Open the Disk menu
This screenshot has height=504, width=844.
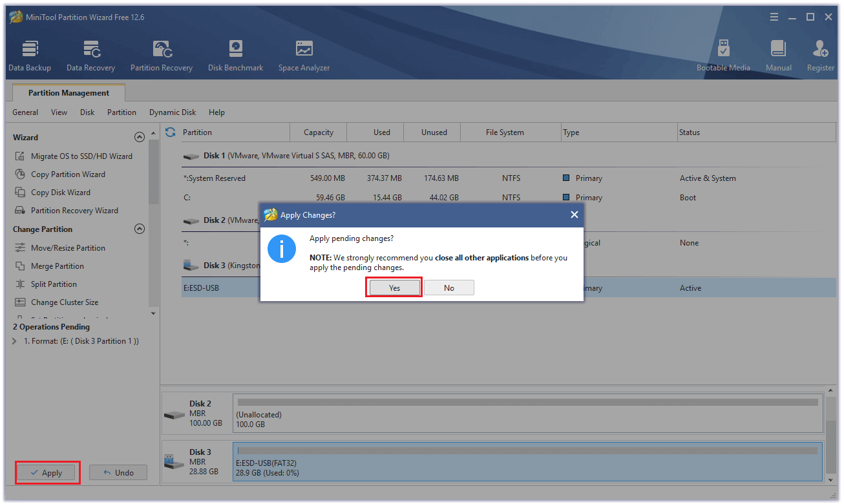pos(87,112)
